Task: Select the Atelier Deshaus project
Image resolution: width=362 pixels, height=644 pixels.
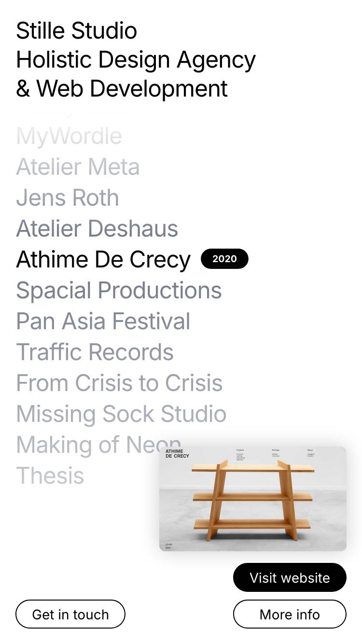Action: [97, 229]
